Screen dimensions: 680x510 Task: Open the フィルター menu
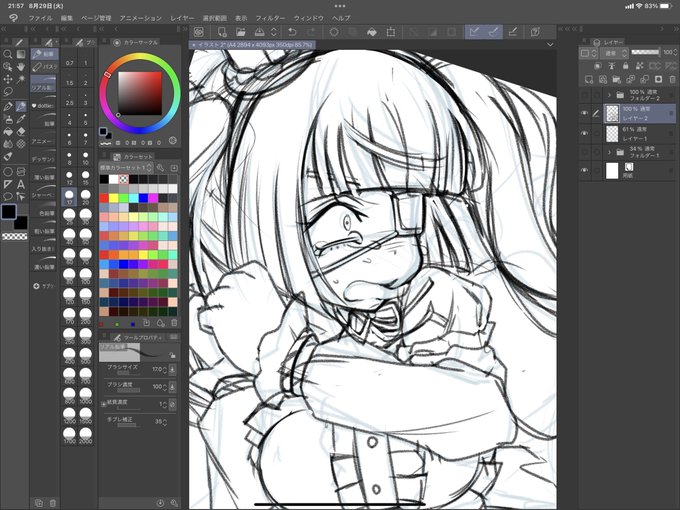270,18
